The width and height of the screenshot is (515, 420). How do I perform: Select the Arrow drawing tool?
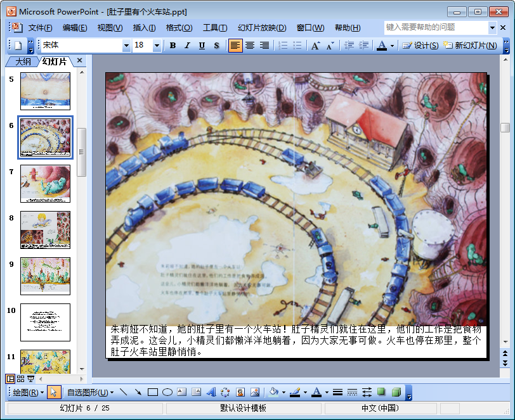[x=138, y=392]
